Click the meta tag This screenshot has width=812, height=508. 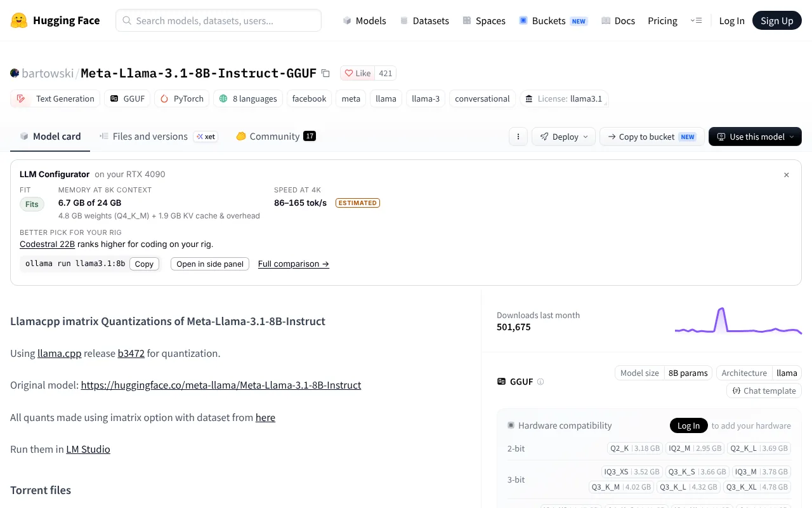tap(351, 98)
